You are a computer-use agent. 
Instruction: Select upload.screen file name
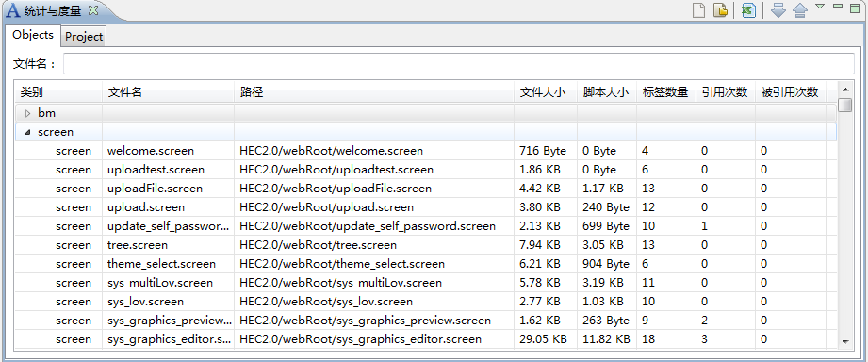pyautogui.click(x=145, y=207)
